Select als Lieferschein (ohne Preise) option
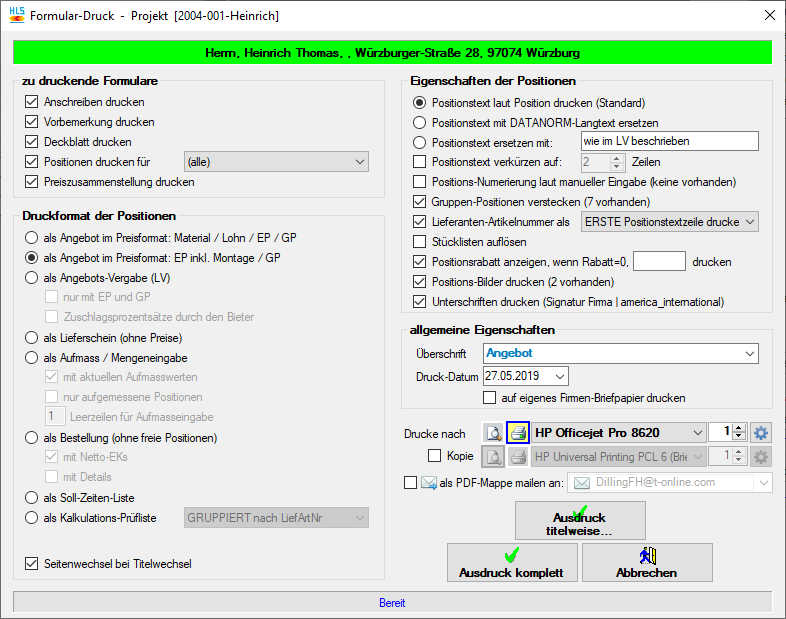The height and width of the screenshot is (619, 786). (32, 338)
